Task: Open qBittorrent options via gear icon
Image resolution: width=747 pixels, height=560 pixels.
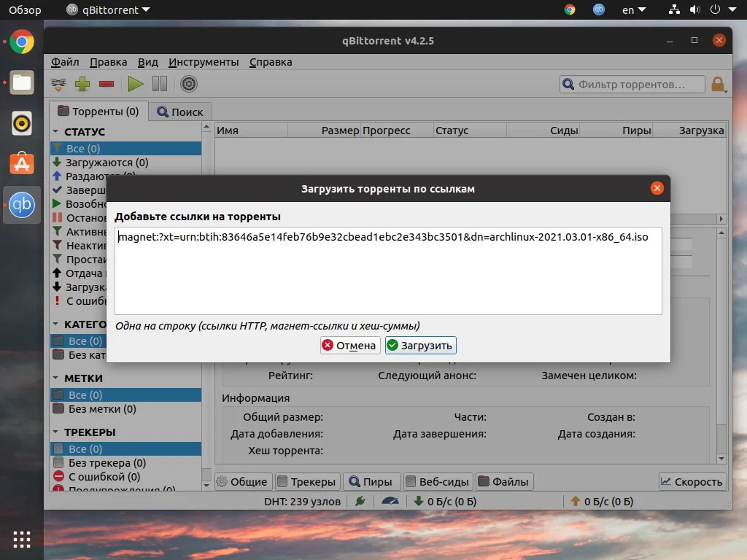Action: 188,84
